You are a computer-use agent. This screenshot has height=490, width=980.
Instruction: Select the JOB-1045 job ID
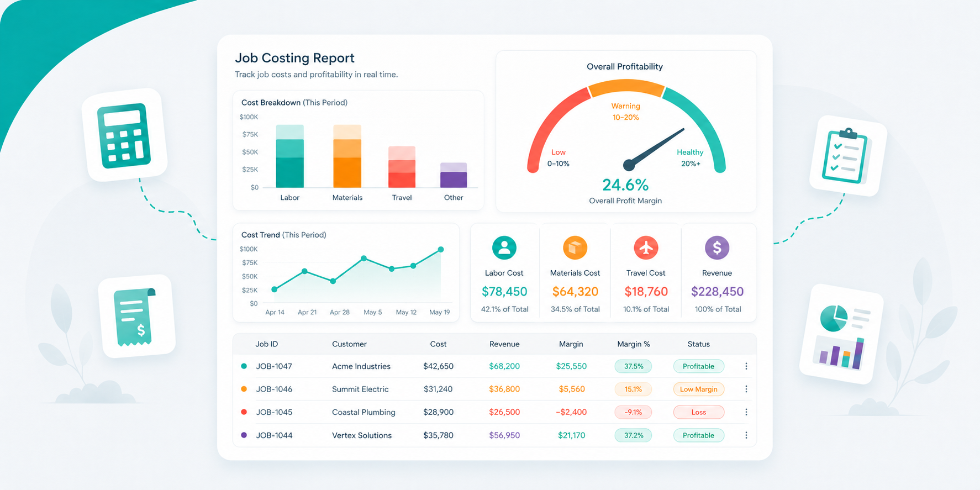[274, 412]
